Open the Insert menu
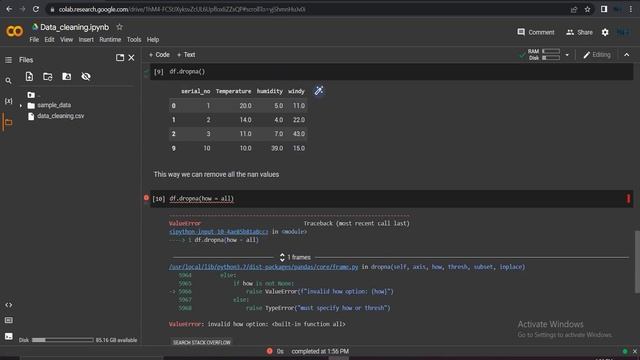This screenshot has width=640, height=360. coord(86,40)
